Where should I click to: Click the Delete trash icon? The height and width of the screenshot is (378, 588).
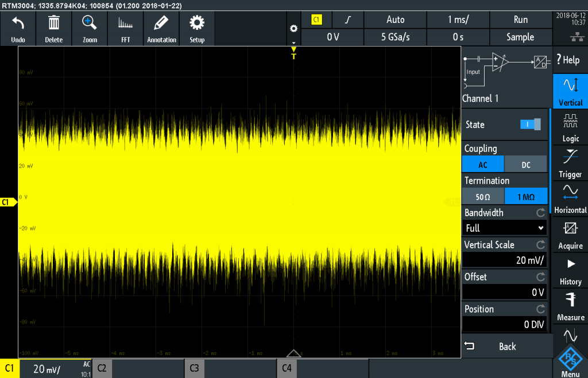53,24
